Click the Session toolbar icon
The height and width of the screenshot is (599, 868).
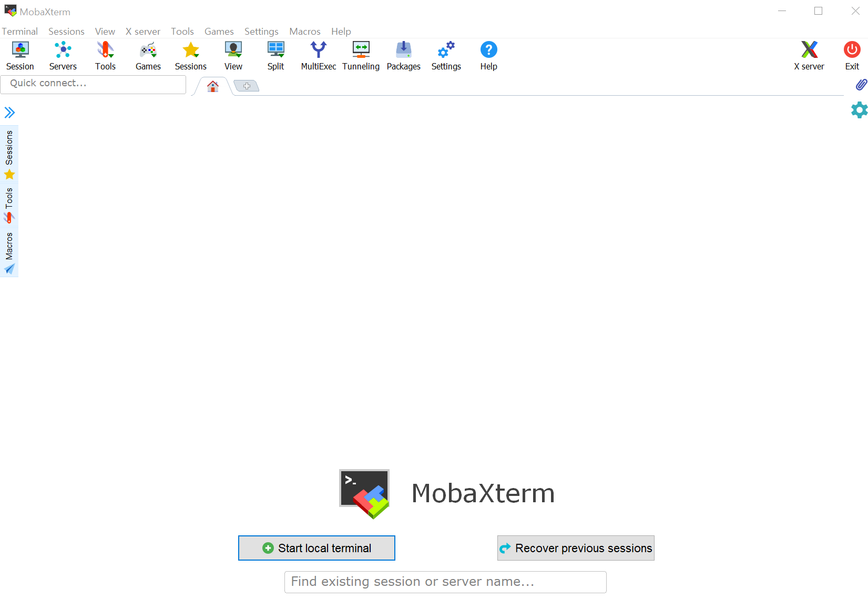coord(20,56)
